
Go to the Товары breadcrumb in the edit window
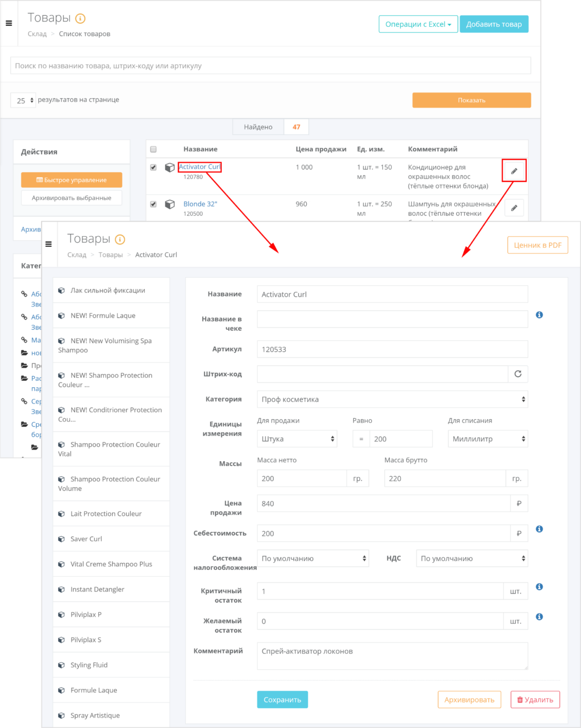coord(110,255)
